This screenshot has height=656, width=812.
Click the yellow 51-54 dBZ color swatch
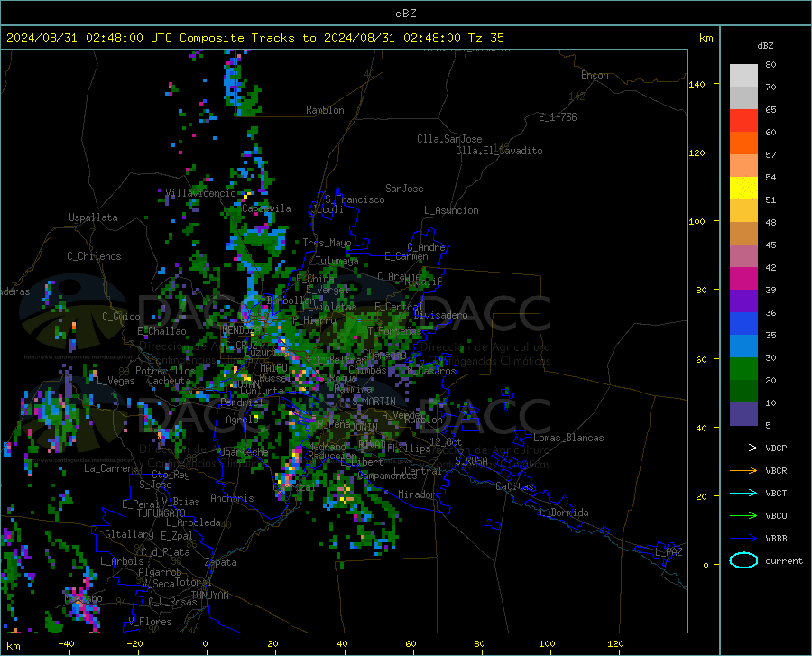(743, 189)
